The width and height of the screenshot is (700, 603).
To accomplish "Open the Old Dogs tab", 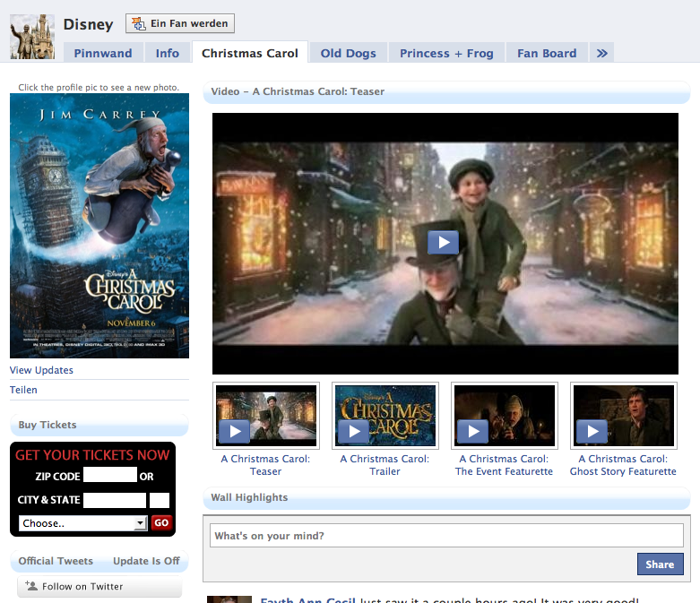I will click(348, 53).
